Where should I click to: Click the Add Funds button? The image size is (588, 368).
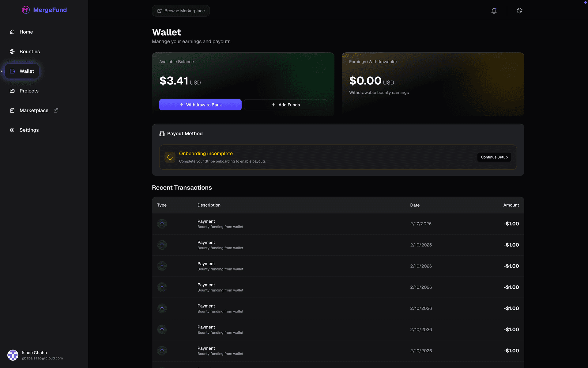(285, 105)
